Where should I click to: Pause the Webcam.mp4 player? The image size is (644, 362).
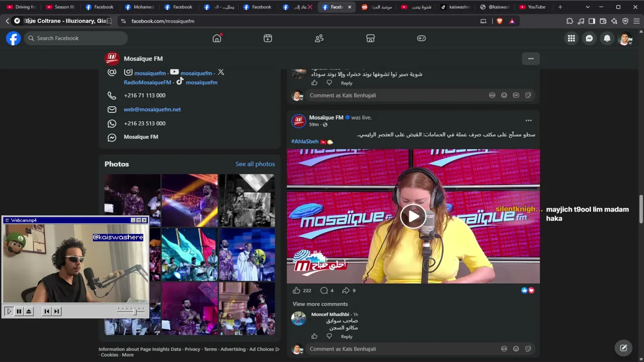19,311
